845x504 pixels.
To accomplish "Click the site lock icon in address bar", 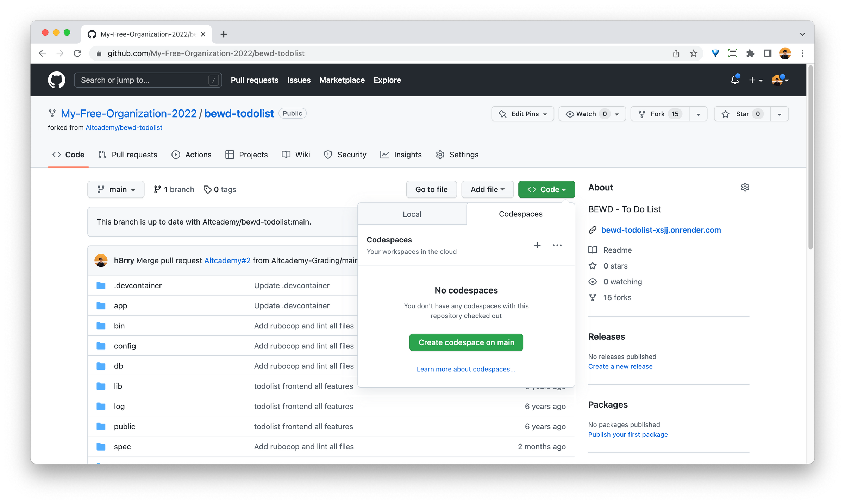I will (x=99, y=53).
